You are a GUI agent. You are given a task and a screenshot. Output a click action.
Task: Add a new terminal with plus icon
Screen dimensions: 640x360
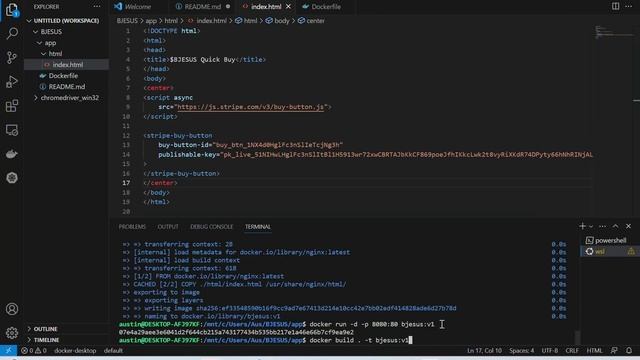coord(582,226)
